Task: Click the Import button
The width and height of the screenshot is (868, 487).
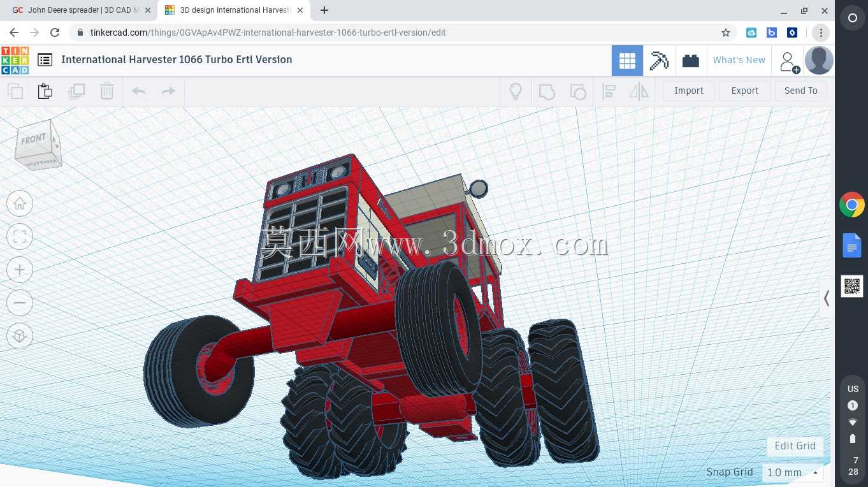Action: pos(689,91)
